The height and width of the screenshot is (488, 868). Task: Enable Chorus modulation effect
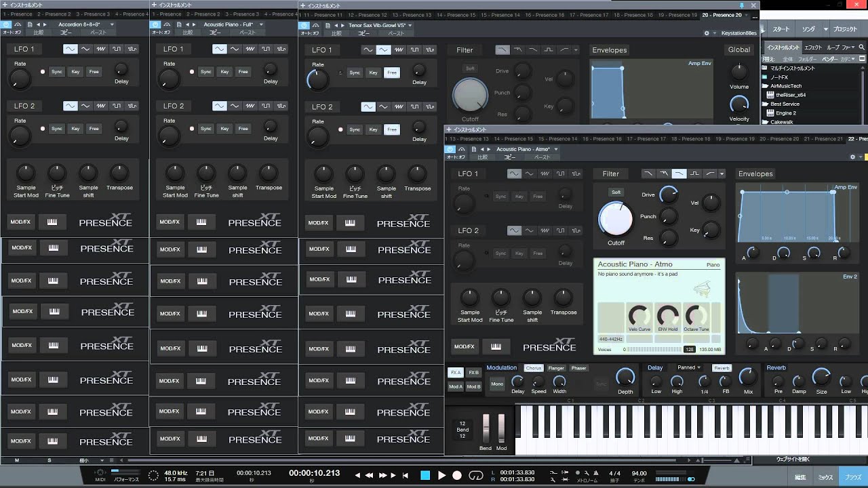[x=534, y=368]
